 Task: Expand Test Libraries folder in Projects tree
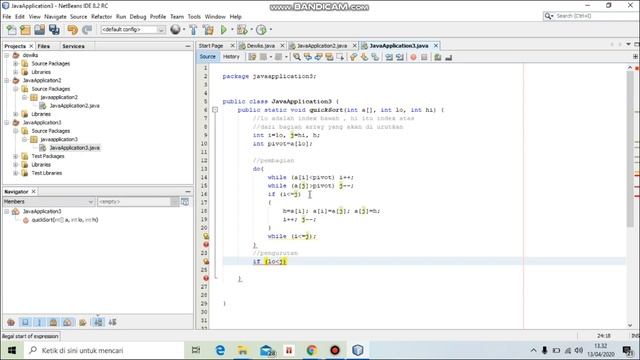pos(16,173)
